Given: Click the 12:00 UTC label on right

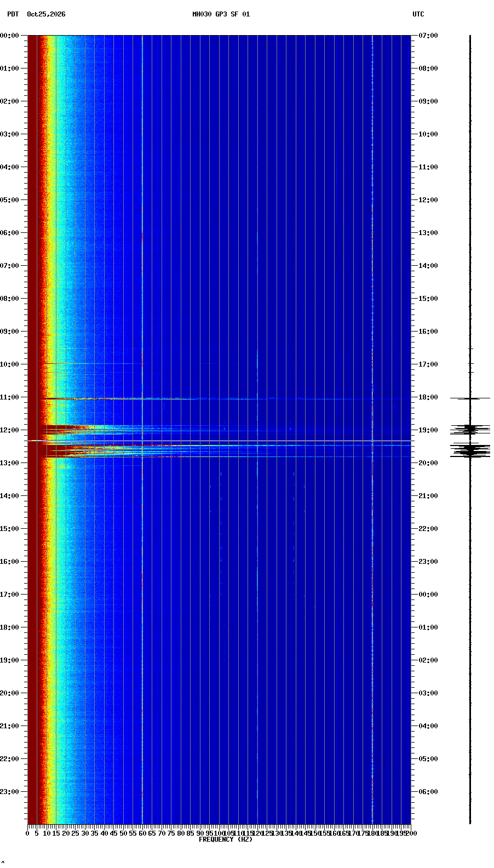Looking at the screenshot, I should 428,200.
